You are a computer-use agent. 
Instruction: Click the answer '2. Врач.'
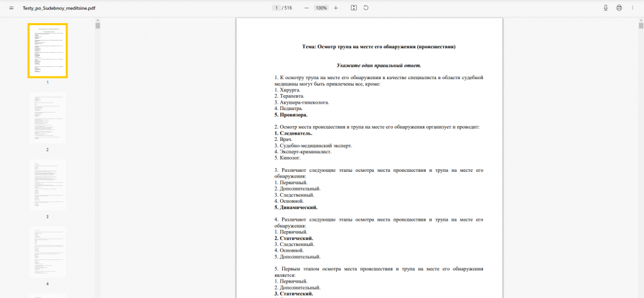tap(283, 140)
